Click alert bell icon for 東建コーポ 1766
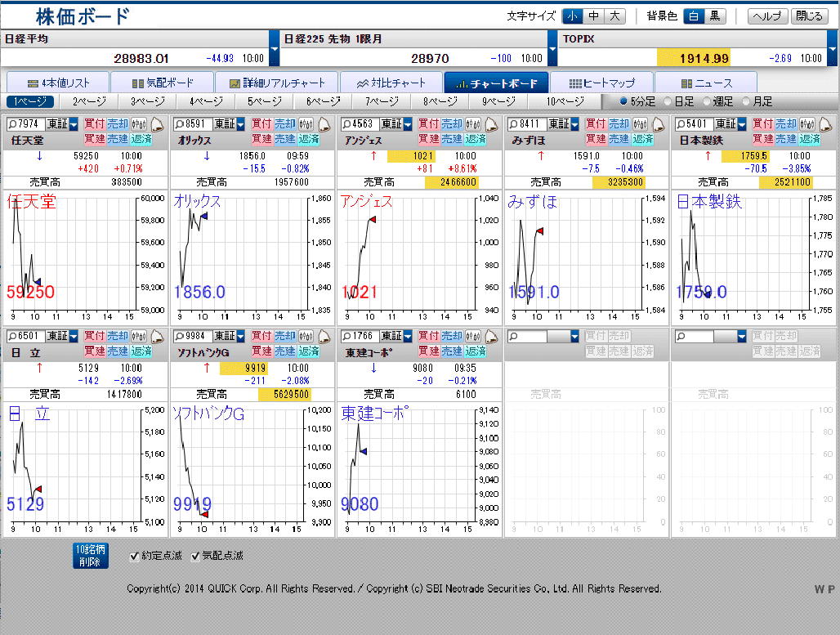The width and height of the screenshot is (840, 635). (x=492, y=337)
